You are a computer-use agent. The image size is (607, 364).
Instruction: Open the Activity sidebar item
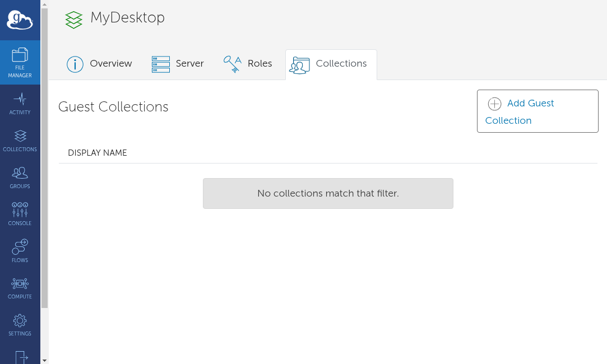(x=20, y=104)
